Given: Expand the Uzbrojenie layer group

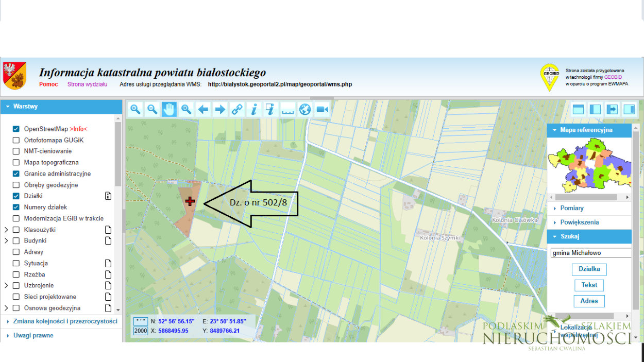Looking at the screenshot, I should (x=6, y=285).
